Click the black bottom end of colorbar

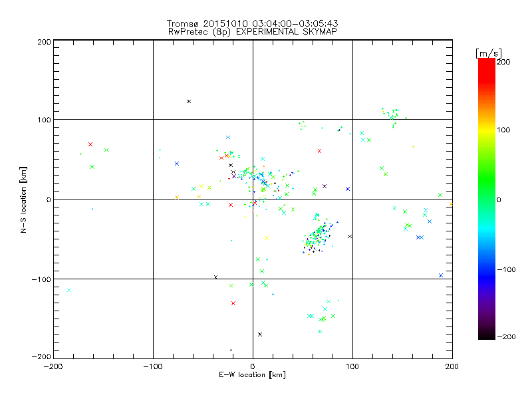487,334
